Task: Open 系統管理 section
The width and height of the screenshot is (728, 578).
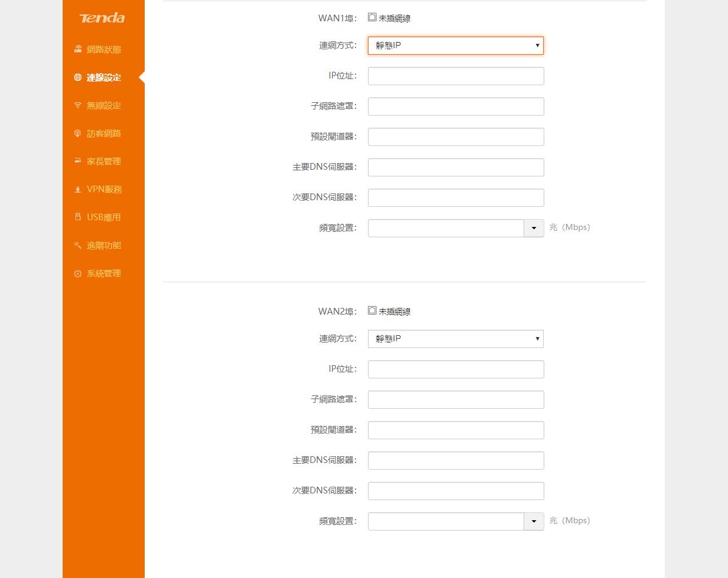Action: 103,274
